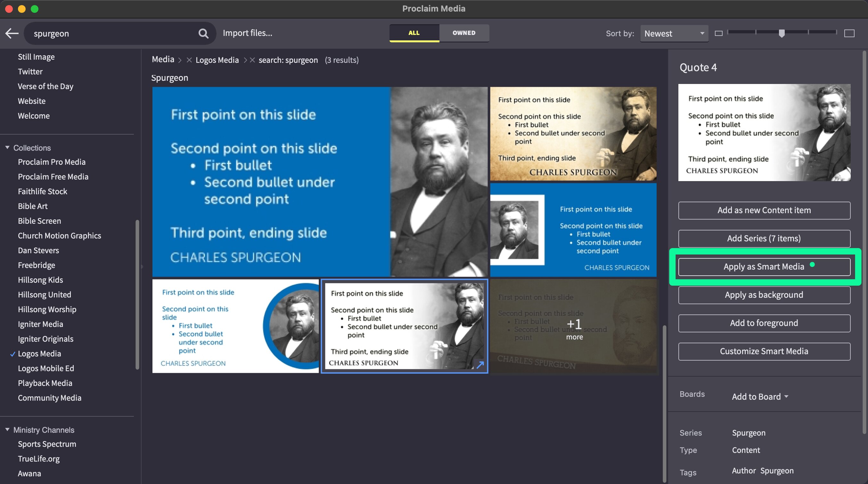
Task: Select the circular-portrait Spurgeon thumbnail
Action: pos(235,326)
